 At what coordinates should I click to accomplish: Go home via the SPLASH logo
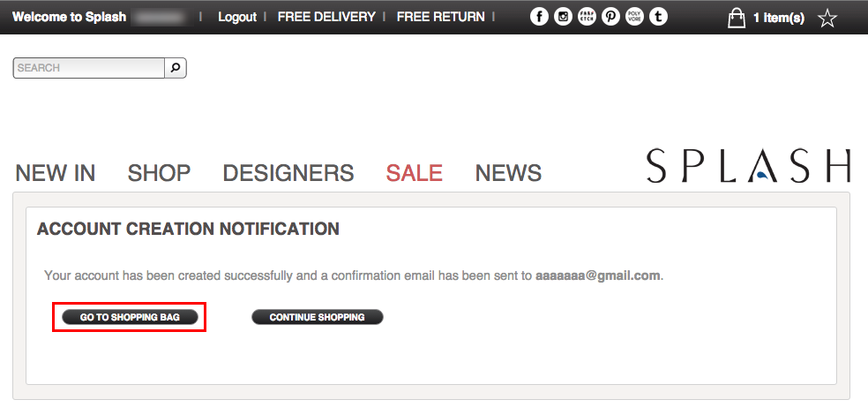[x=748, y=165]
